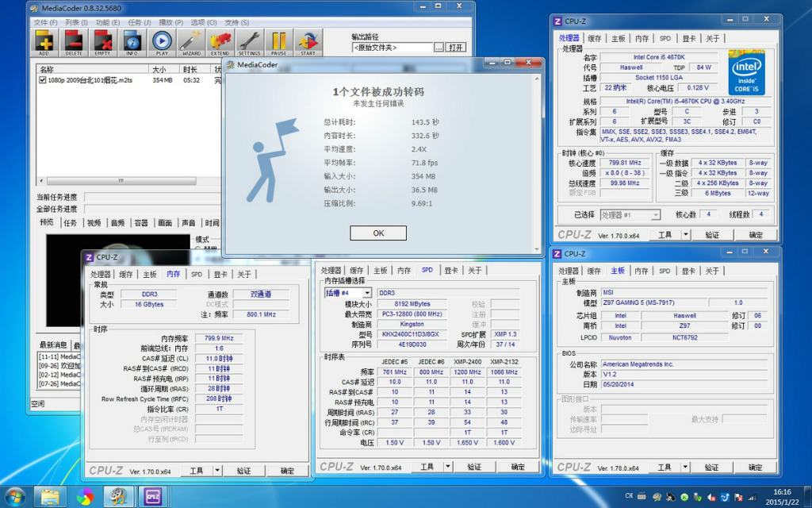Open the 音频 tab in MediaCoder
812x508 pixels.
[117, 223]
